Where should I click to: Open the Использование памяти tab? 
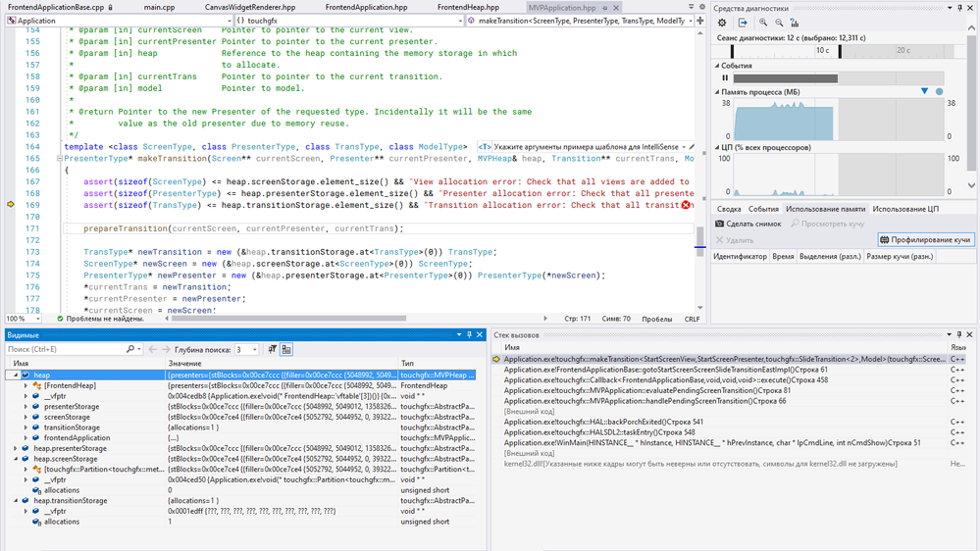pyautogui.click(x=826, y=209)
